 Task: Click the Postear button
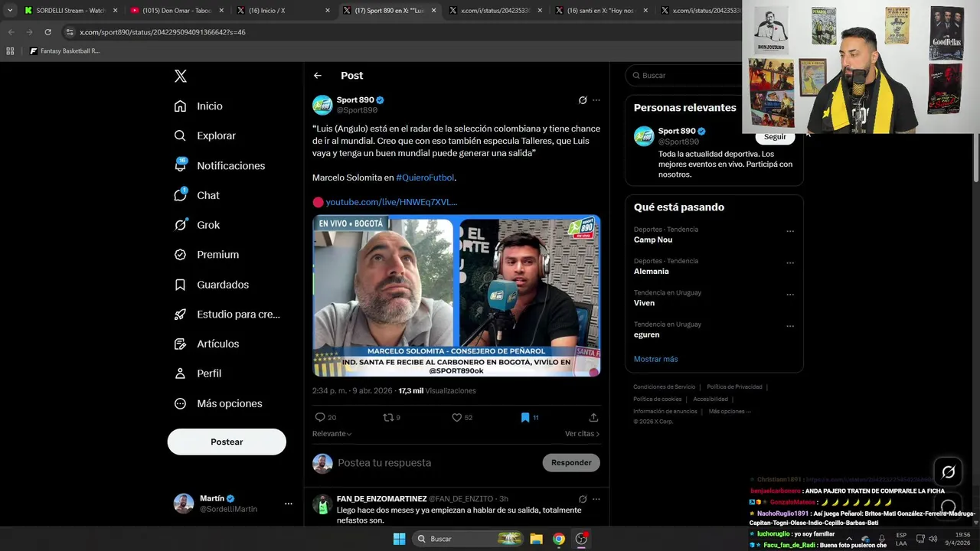pyautogui.click(x=227, y=442)
